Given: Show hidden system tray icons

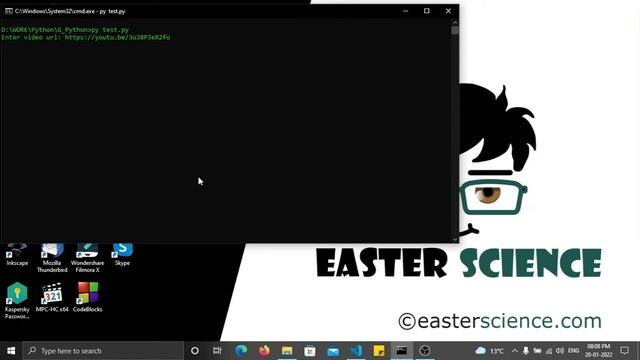Looking at the screenshot, I should click(x=515, y=351).
